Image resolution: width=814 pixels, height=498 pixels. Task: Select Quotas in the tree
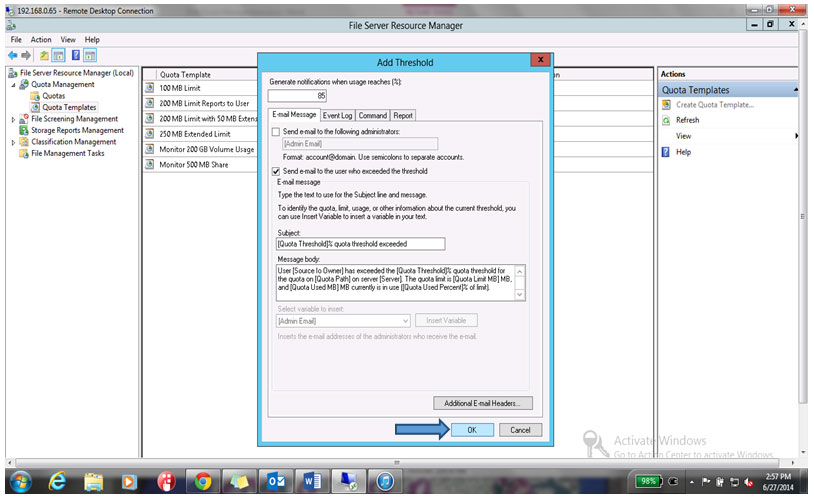pos(53,96)
